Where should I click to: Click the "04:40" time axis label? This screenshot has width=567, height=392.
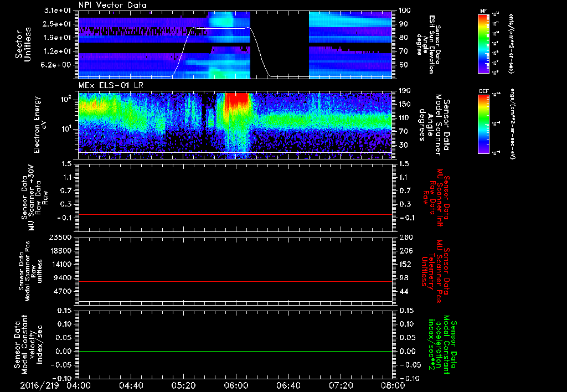coord(131,385)
